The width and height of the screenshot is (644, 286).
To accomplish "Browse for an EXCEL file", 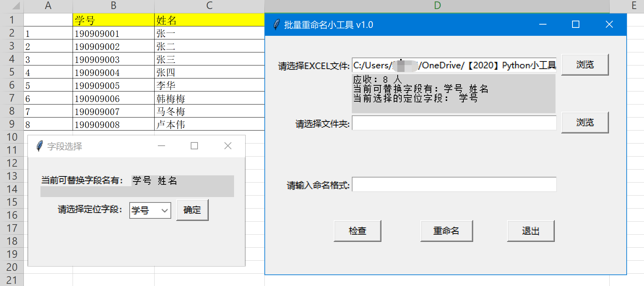I will tap(585, 65).
